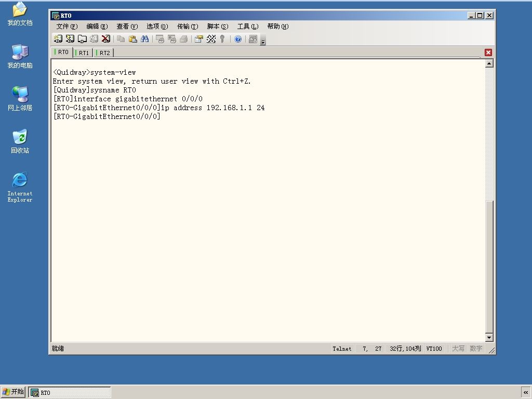The height and width of the screenshot is (399, 532).
Task: Click the 'interface gigabitethernet 0/0/0' line
Action: [x=128, y=99]
